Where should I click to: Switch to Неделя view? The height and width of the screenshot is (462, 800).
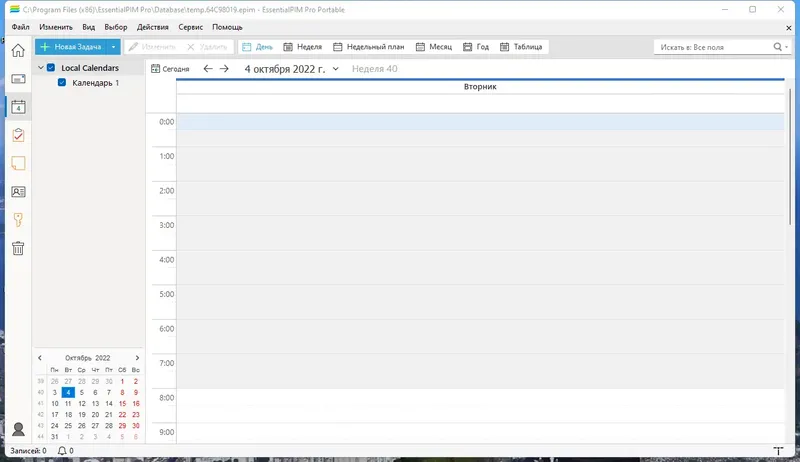(303, 47)
